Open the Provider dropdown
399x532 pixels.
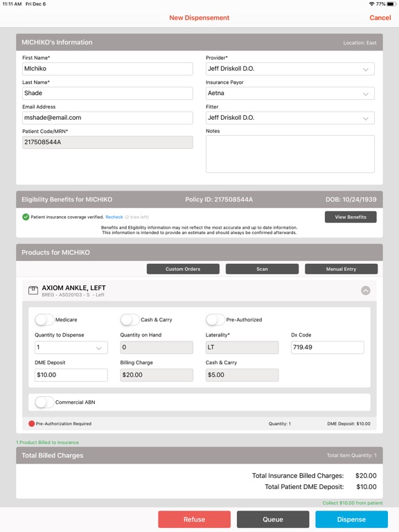[x=290, y=69]
